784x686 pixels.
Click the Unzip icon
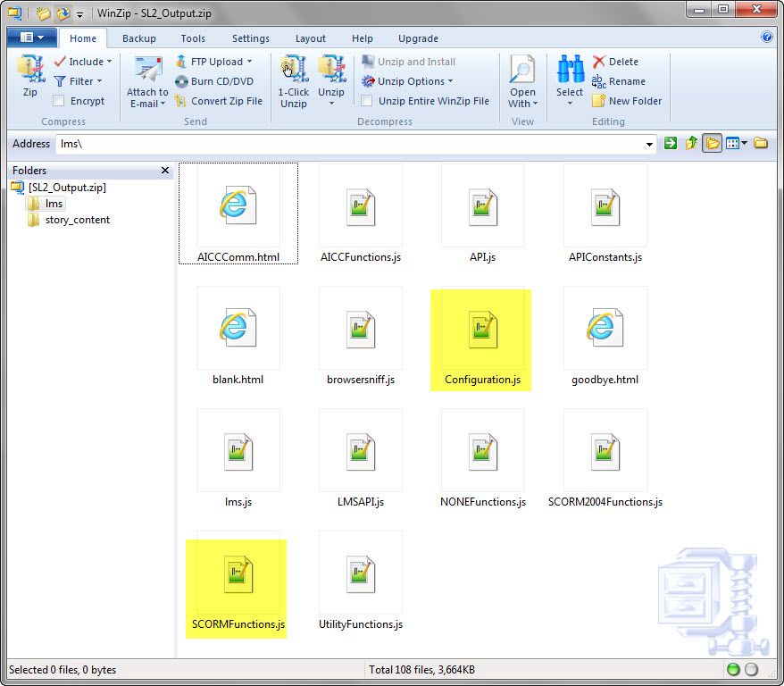pos(331,80)
